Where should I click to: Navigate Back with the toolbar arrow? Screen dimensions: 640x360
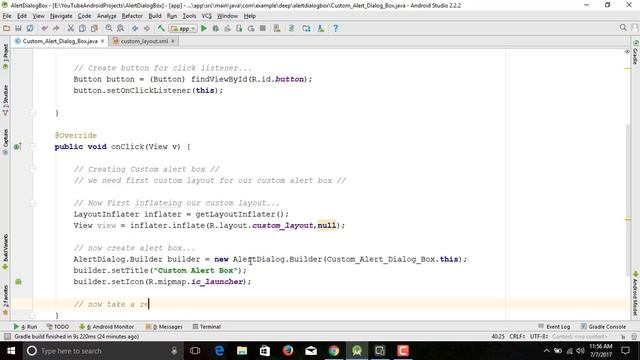[135, 28]
